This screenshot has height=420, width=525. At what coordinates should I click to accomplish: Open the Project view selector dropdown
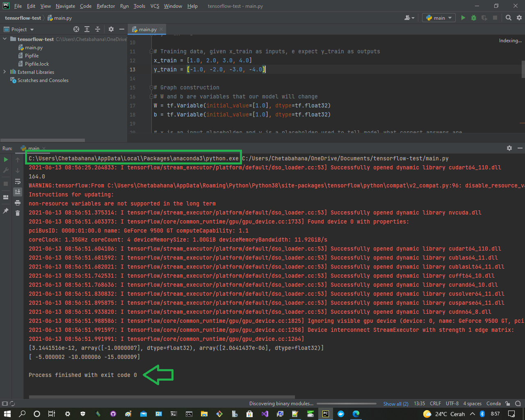pos(19,30)
